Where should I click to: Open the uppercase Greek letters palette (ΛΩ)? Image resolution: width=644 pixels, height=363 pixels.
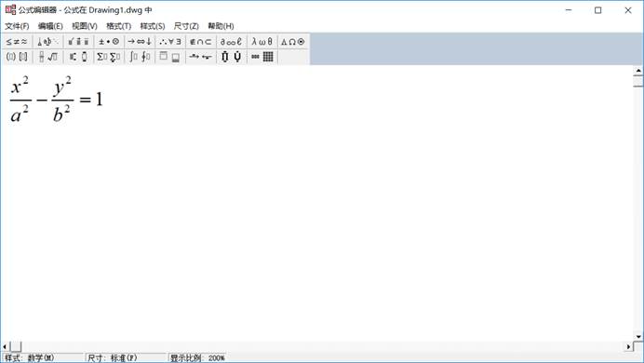tap(292, 42)
